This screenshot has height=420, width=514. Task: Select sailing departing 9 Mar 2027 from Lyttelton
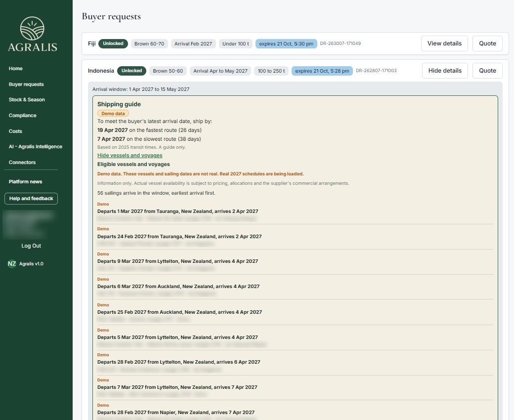(x=177, y=261)
